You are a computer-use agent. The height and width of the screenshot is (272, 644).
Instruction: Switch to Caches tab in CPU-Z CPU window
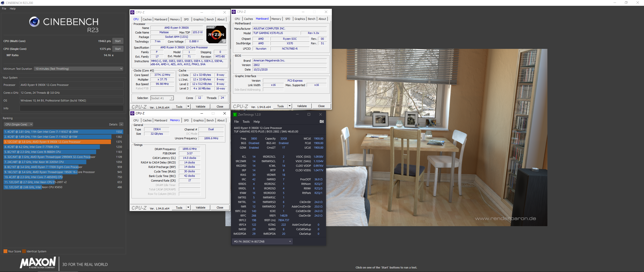click(x=147, y=19)
